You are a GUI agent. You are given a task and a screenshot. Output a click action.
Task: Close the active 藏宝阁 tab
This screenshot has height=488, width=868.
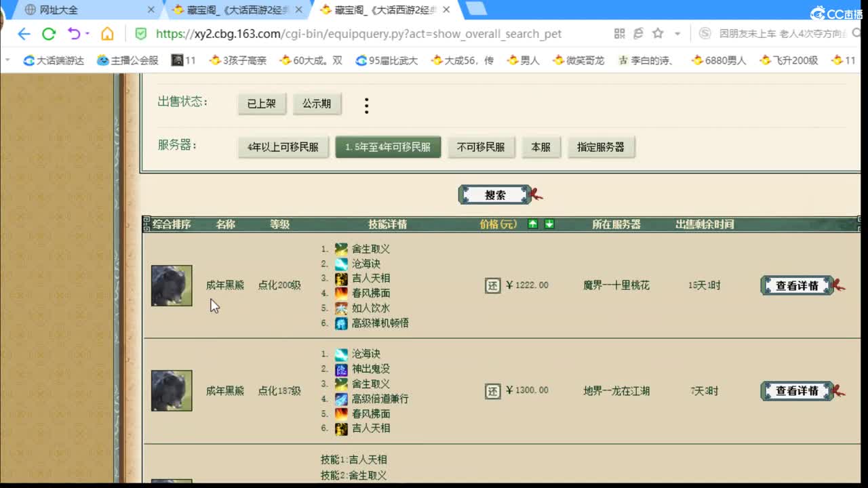point(446,10)
